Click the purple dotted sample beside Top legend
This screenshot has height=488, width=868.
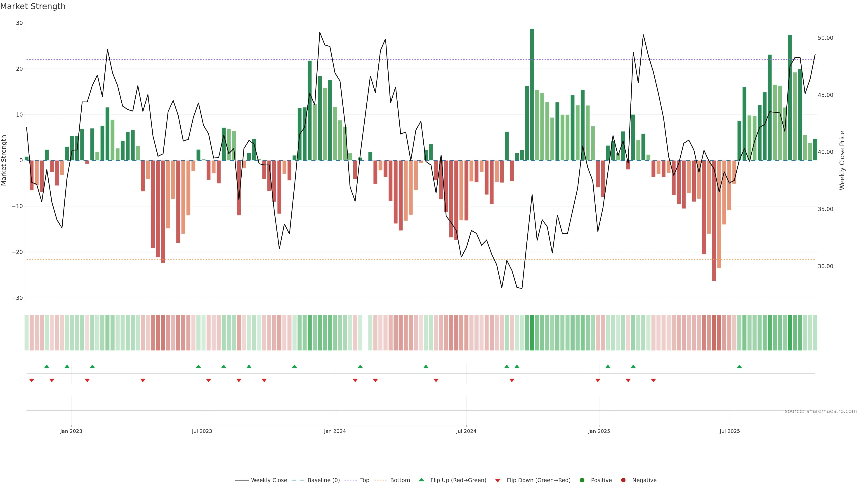(350, 480)
